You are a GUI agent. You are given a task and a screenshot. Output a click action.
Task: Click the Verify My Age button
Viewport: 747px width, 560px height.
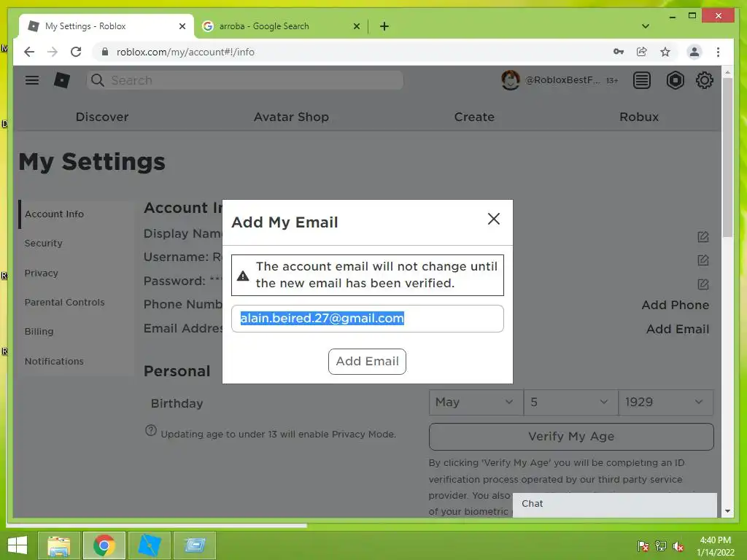[x=571, y=437]
